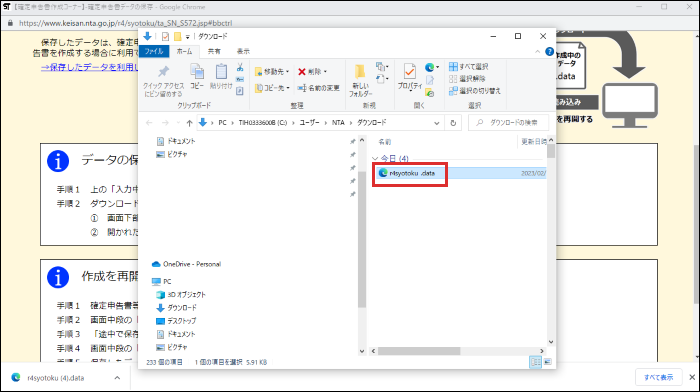Open Customize Quick Access Toolbar dropdown

coord(188,37)
